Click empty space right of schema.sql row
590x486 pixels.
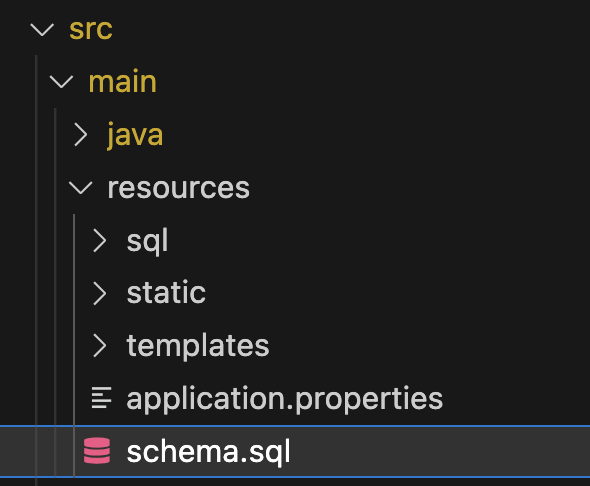click(x=440, y=451)
